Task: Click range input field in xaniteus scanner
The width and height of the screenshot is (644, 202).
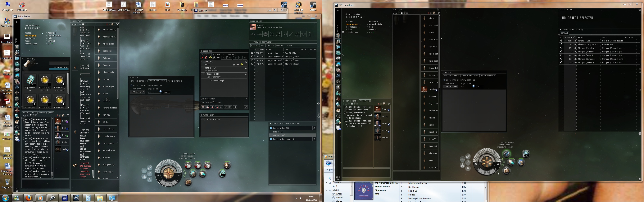Action: click(x=451, y=86)
